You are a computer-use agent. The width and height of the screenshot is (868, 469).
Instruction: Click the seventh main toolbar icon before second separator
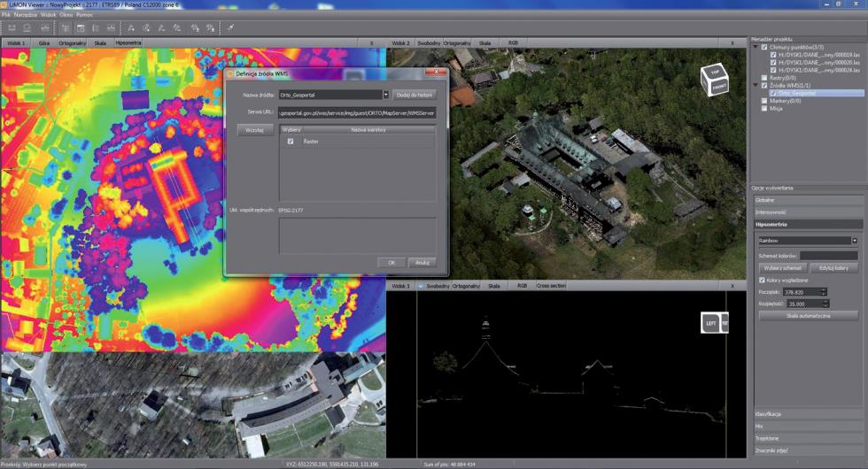112,27
